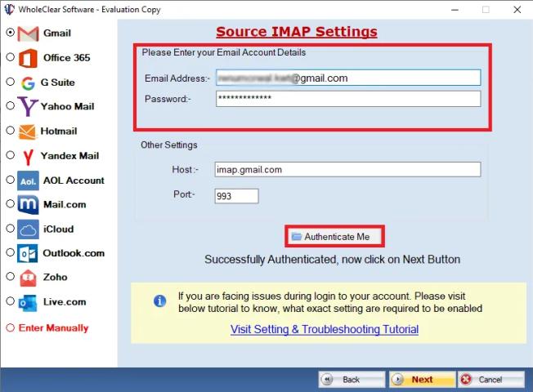This screenshot has width=533, height=392.
Task: Click the Zoho mail icon
Action: [x=28, y=278]
